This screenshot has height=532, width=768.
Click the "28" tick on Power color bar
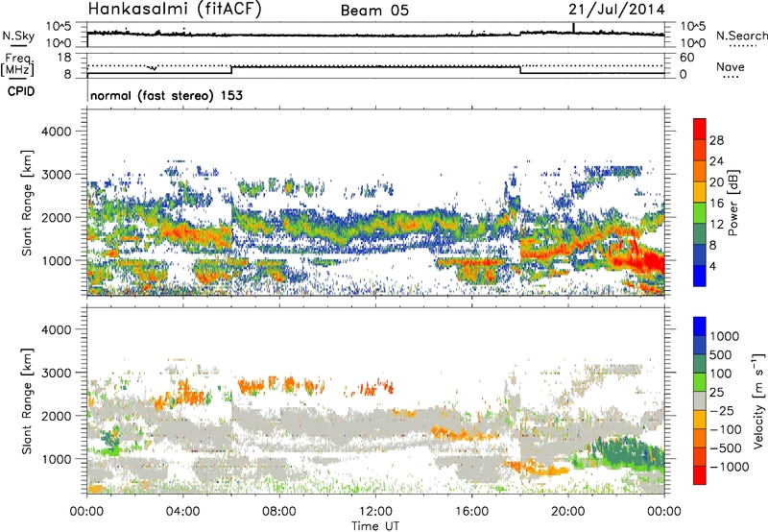716,140
